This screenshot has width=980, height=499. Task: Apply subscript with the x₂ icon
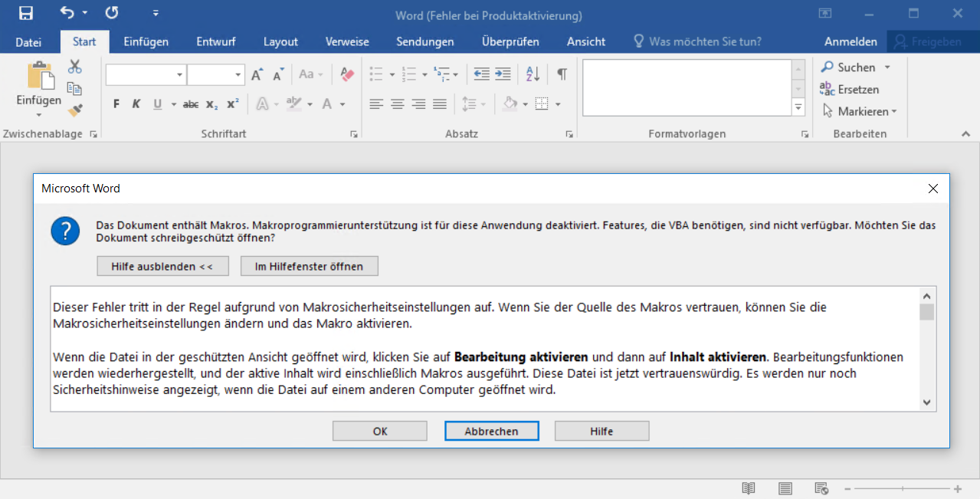click(x=212, y=104)
